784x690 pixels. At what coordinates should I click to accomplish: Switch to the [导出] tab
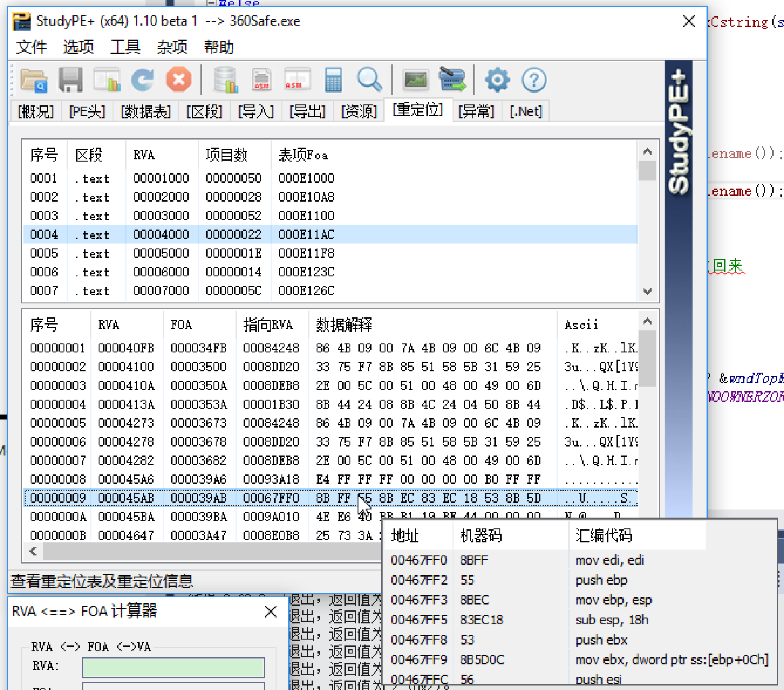(308, 111)
